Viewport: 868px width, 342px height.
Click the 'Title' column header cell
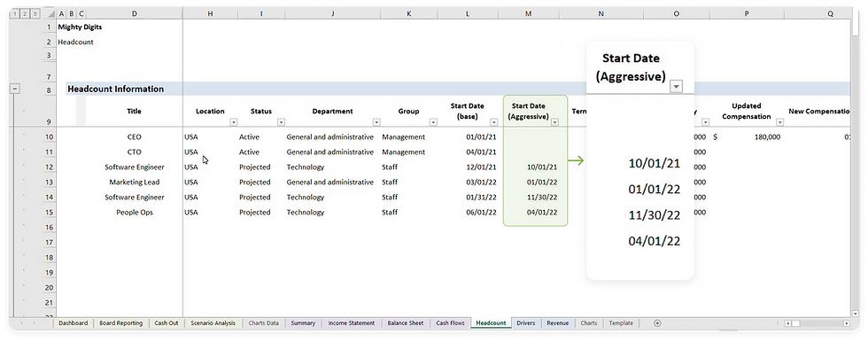coord(134,112)
